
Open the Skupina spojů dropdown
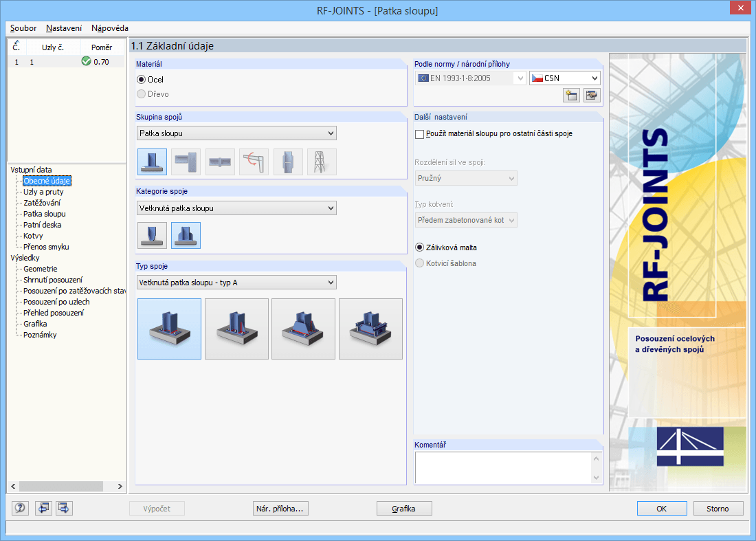pos(236,133)
